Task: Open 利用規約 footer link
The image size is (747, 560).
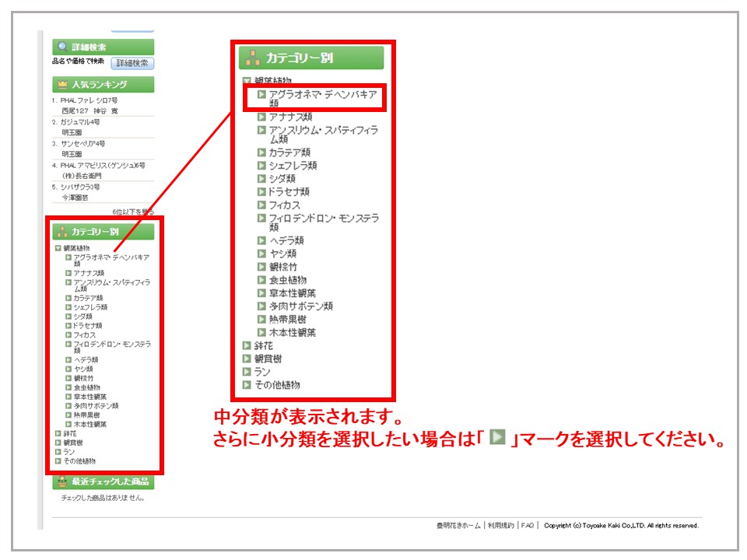Action: 501,526
